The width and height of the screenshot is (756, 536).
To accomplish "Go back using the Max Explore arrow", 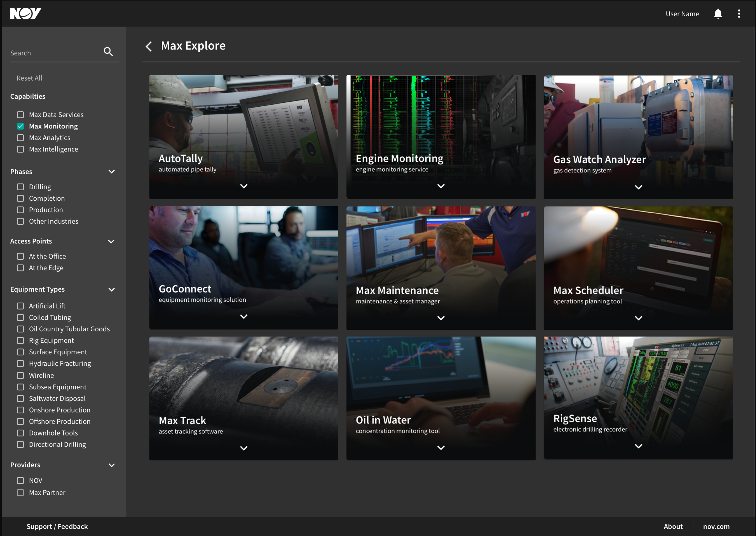I will [149, 46].
